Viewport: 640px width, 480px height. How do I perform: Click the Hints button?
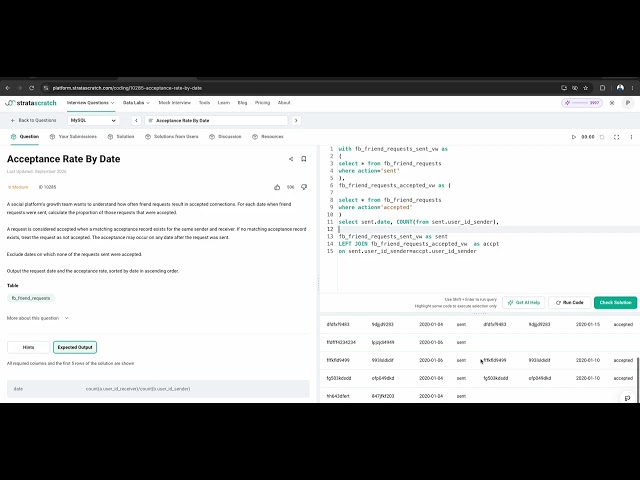[x=29, y=347]
